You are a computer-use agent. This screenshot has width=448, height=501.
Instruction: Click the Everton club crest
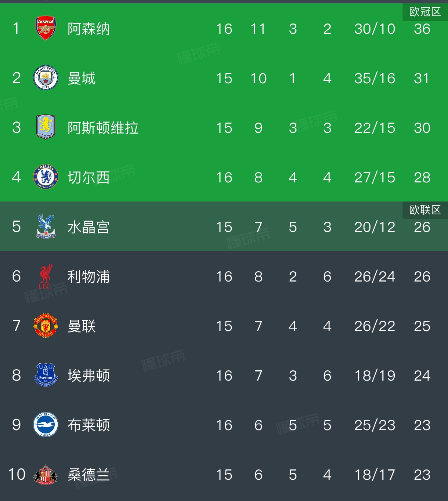click(46, 375)
